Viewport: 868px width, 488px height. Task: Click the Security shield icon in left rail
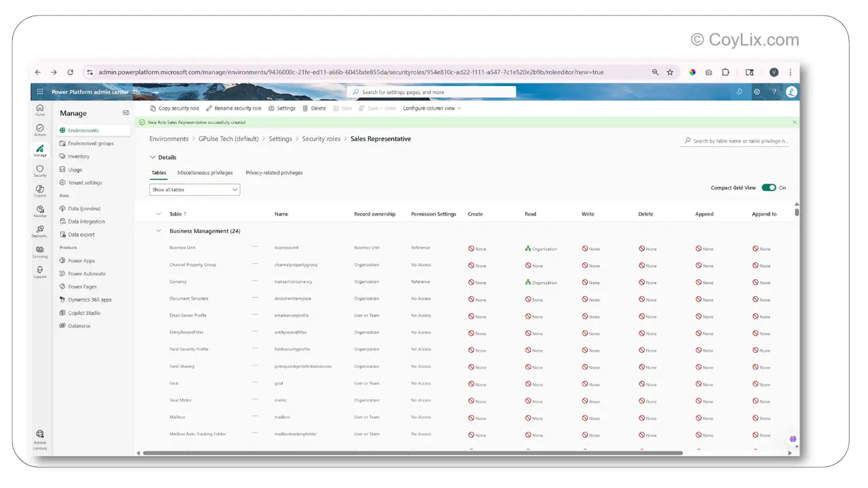click(x=40, y=169)
